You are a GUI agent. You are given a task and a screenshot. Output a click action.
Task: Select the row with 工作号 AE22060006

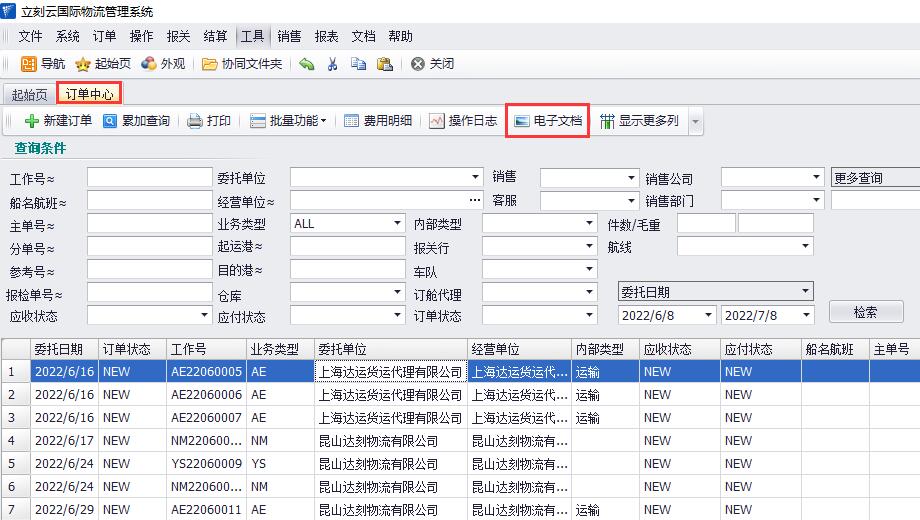coord(206,394)
